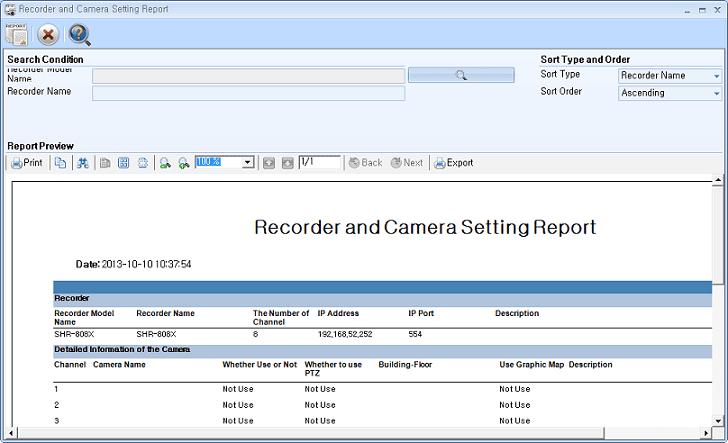Click the vertical scrollbar thumb

tap(718, 235)
